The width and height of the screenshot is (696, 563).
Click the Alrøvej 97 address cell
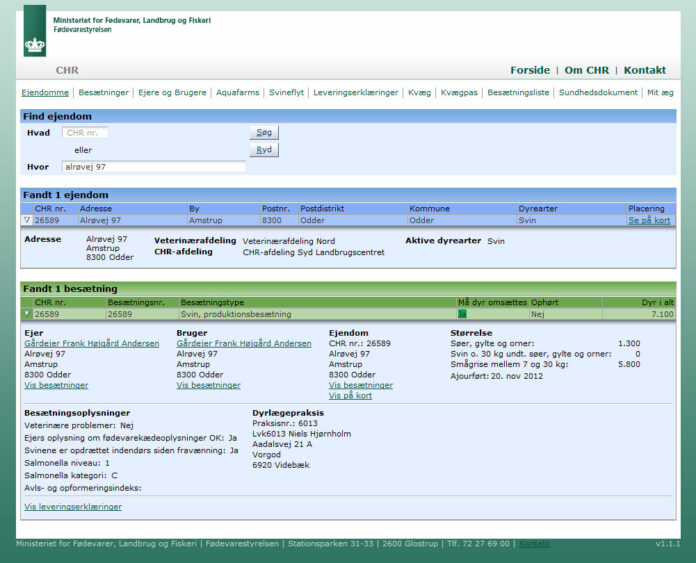pyautogui.click(x=100, y=220)
